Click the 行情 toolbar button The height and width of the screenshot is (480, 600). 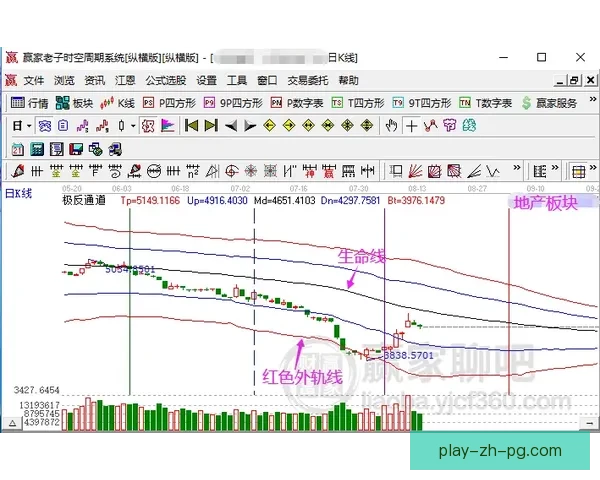click(29, 103)
